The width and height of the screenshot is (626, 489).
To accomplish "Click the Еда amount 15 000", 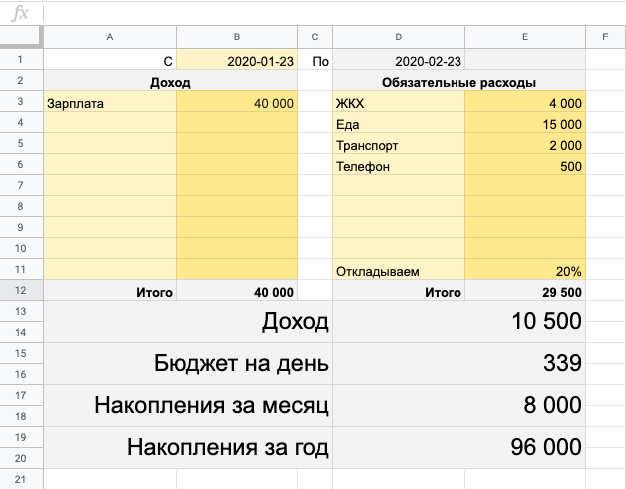I will [x=525, y=124].
